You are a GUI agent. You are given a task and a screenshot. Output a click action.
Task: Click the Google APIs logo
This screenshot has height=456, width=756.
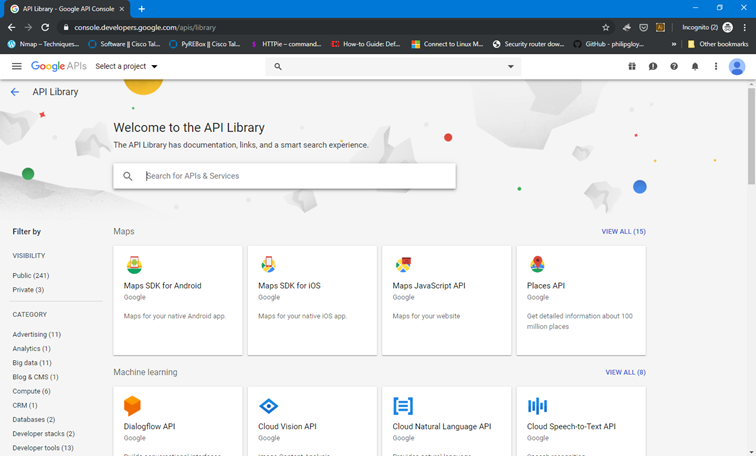coord(59,66)
